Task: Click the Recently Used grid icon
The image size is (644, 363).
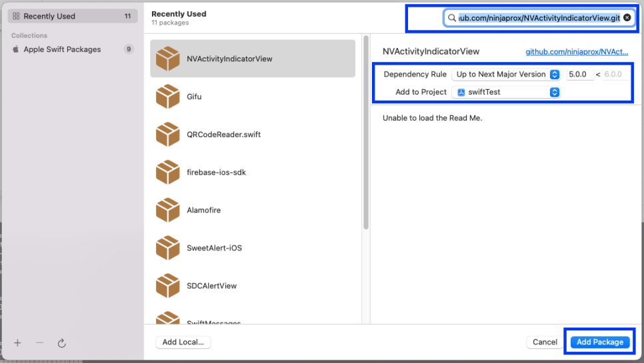Action: click(x=16, y=16)
